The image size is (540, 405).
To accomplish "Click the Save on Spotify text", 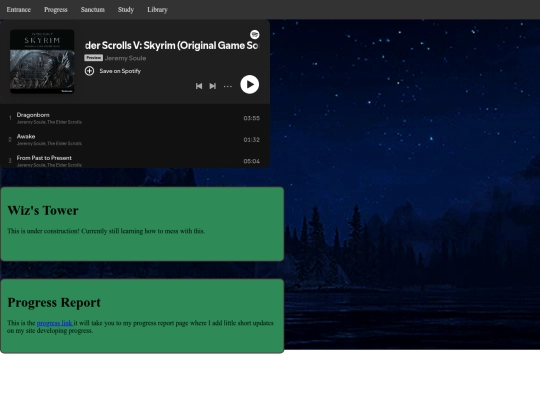I will [x=120, y=71].
